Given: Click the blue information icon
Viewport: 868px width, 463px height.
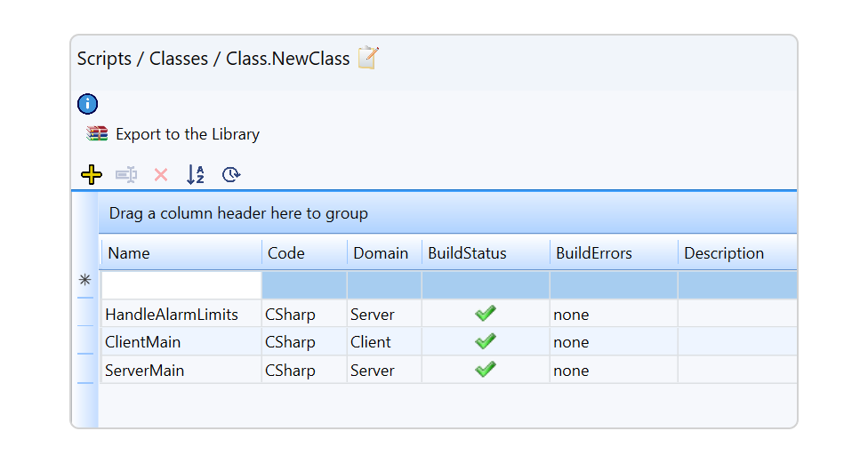Looking at the screenshot, I should (x=88, y=104).
